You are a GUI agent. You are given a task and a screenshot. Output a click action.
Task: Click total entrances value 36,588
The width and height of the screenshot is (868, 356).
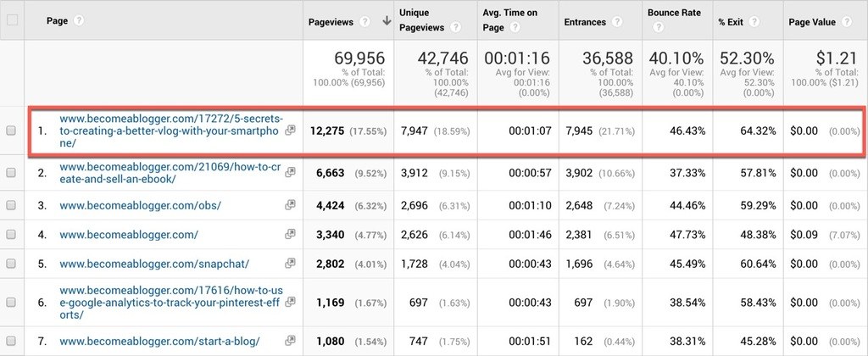(608, 58)
